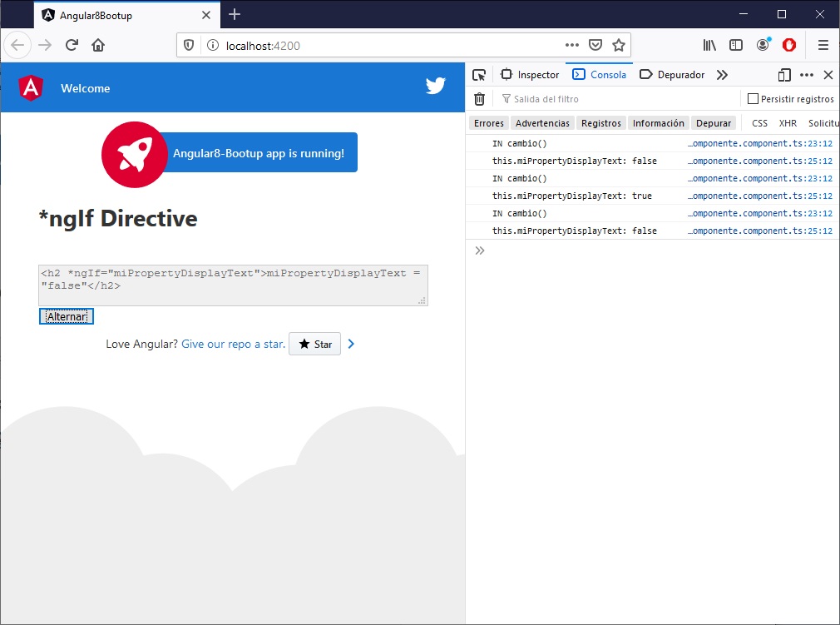Click the Alternar button
The height and width of the screenshot is (625, 840).
66,316
